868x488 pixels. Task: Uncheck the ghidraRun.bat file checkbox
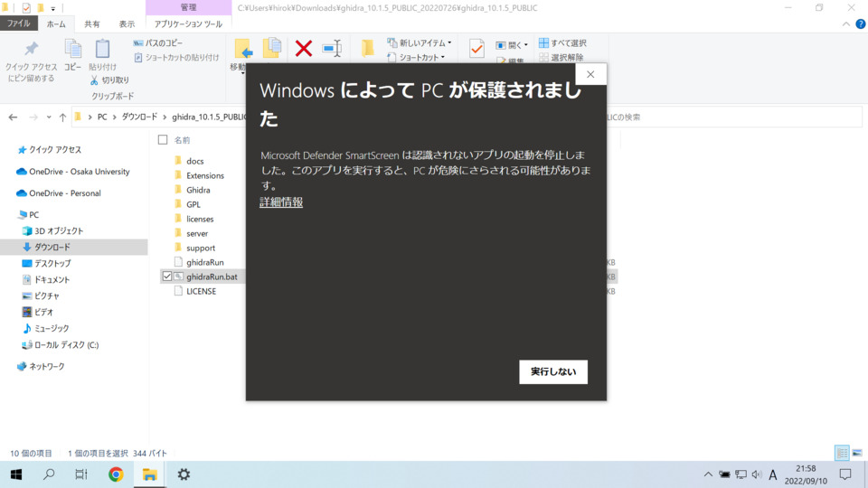coord(167,277)
